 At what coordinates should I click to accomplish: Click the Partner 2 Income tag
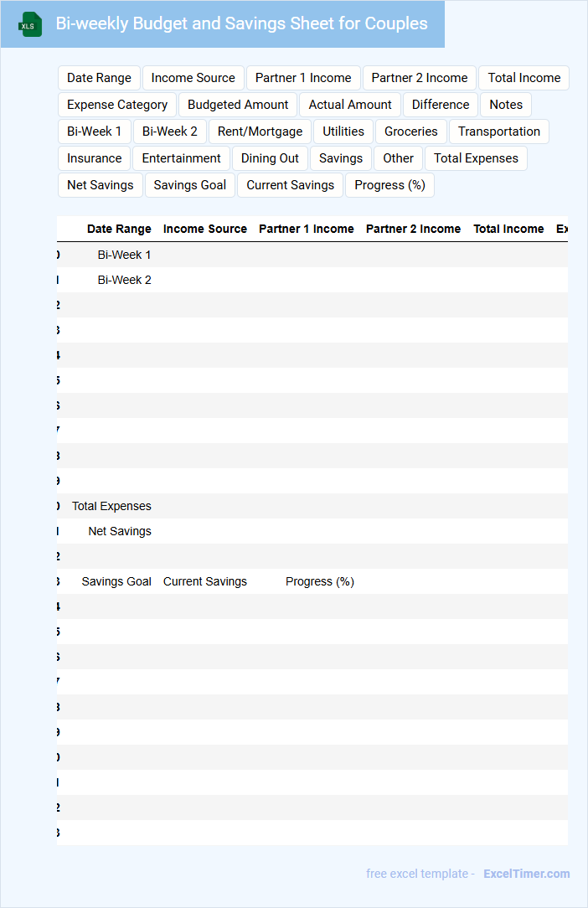coord(420,78)
